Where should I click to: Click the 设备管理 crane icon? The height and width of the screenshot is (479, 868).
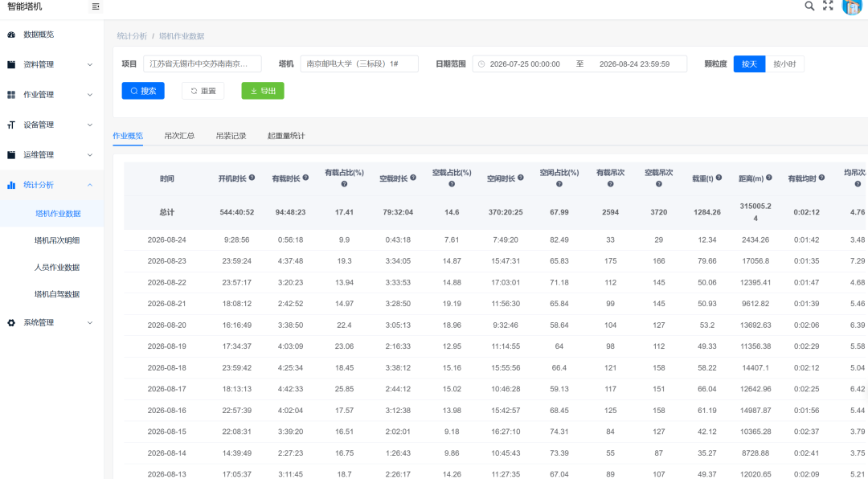[11, 125]
